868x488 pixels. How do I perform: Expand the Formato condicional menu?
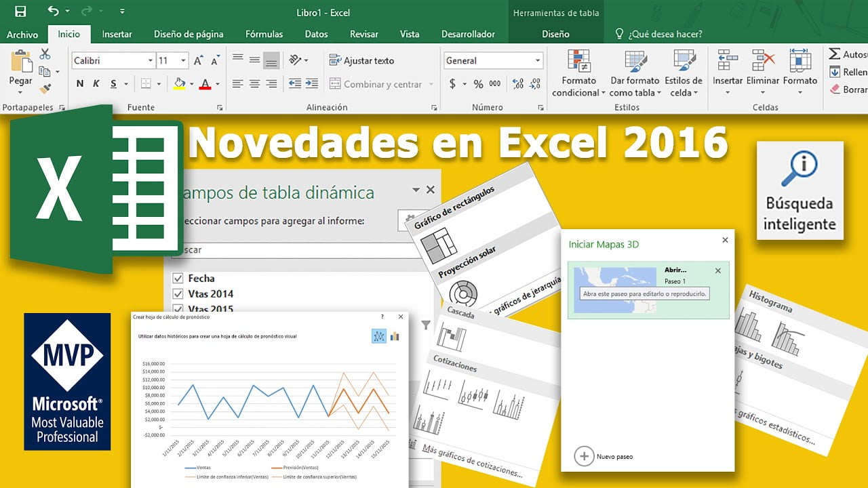[578, 74]
